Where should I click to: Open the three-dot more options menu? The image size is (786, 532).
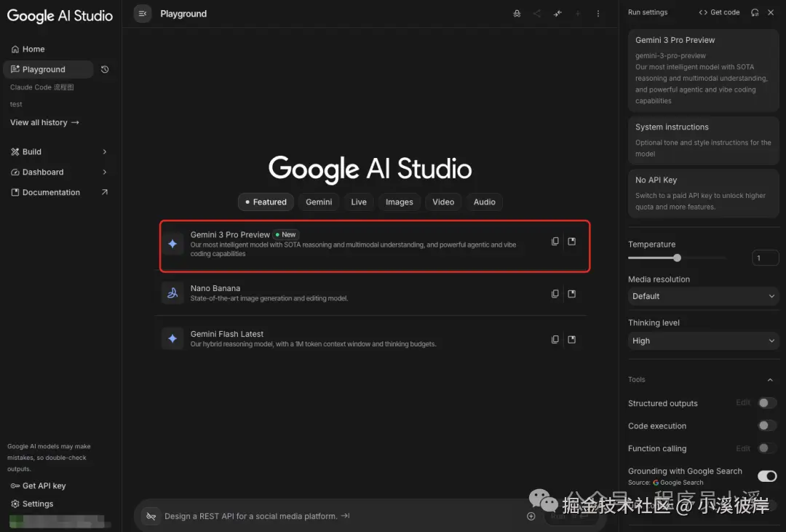coord(598,14)
